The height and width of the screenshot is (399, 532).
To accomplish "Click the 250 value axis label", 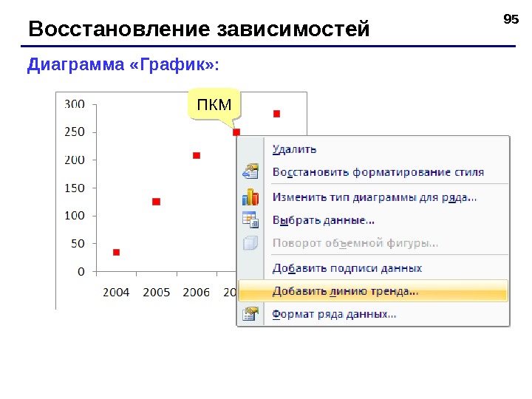I will [x=75, y=132].
